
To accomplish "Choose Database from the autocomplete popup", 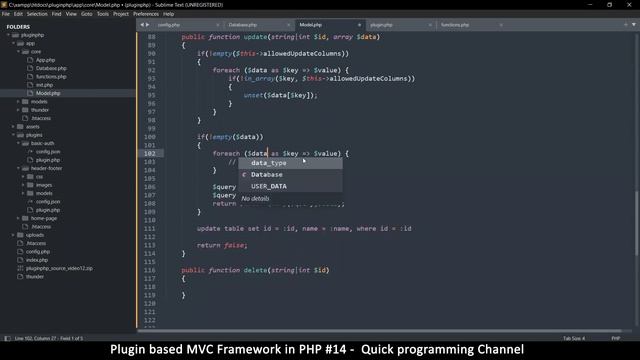I will (290, 175).
